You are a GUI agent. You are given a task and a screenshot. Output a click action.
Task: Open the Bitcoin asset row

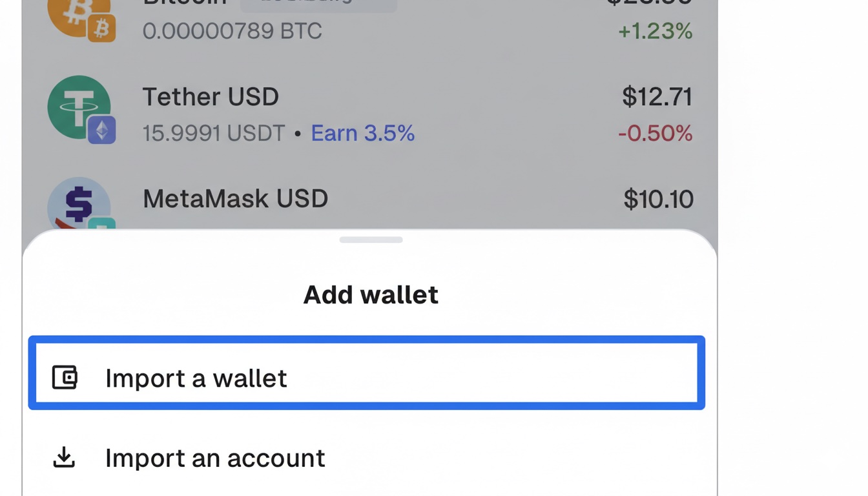pyautogui.click(x=323, y=19)
